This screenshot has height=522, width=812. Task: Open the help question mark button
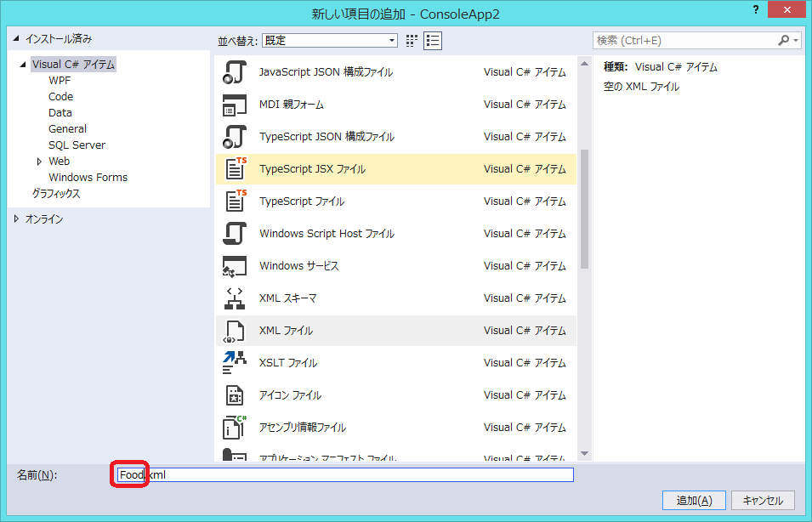tap(756, 10)
